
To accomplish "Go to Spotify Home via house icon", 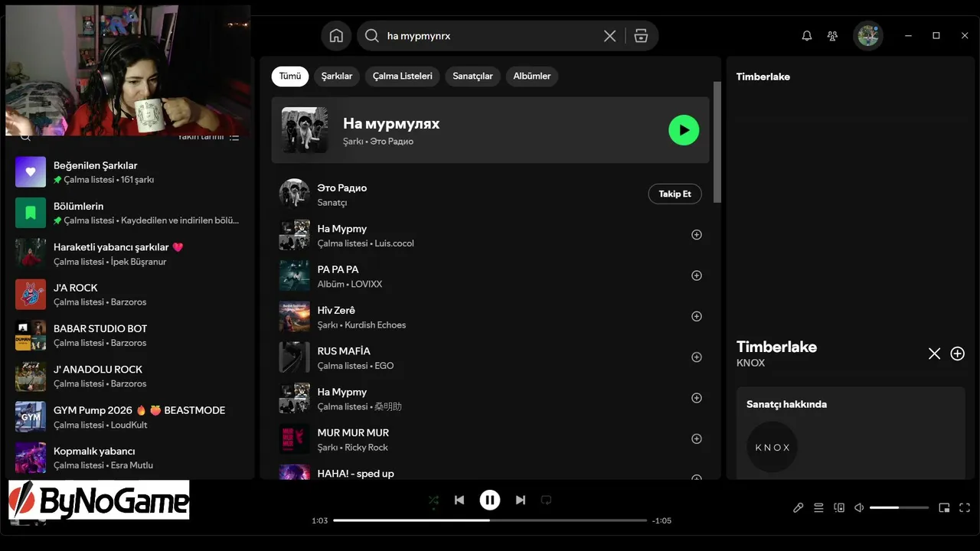I will [x=336, y=36].
